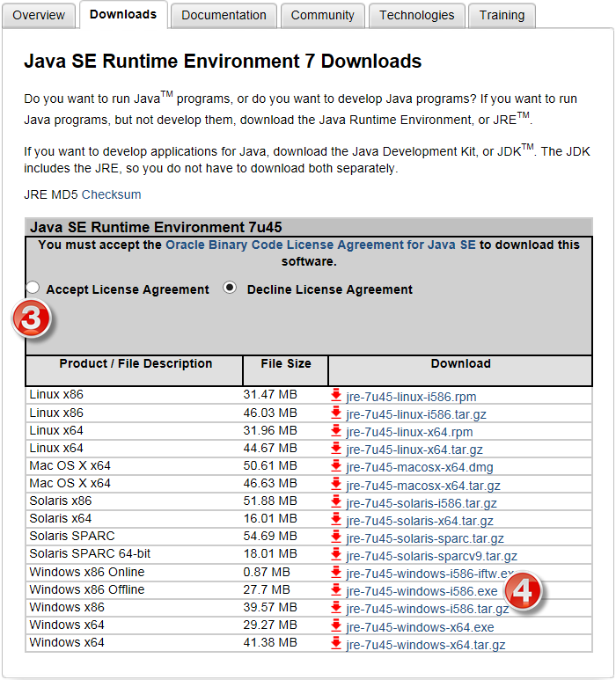Download jre-7u45-windows-i586.exe offline installer link

(422, 592)
